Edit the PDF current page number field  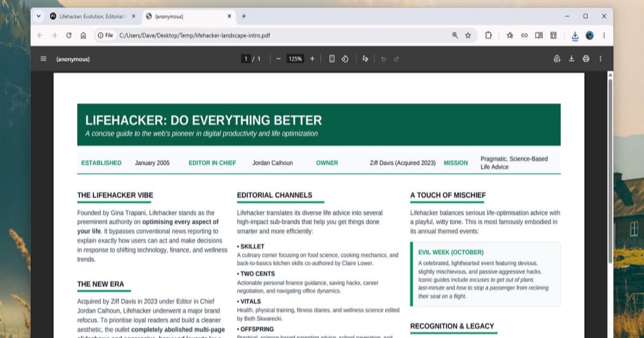tap(246, 59)
